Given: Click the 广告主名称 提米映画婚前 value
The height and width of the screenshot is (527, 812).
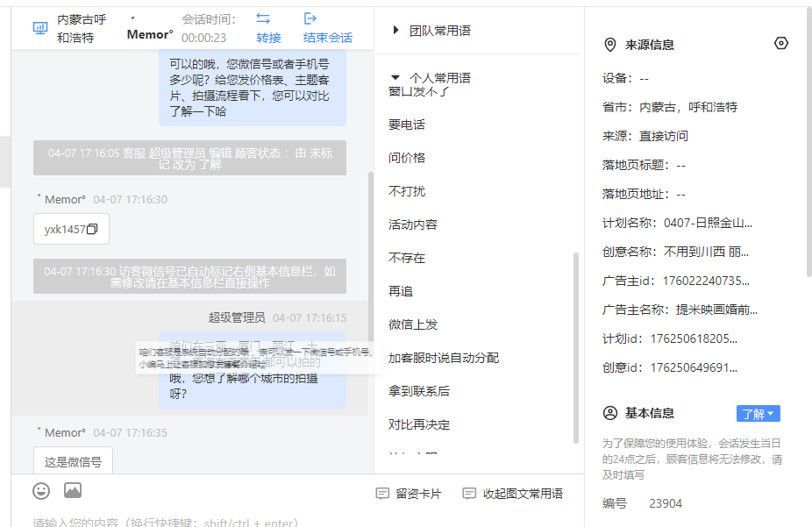Looking at the screenshot, I should coord(716,310).
